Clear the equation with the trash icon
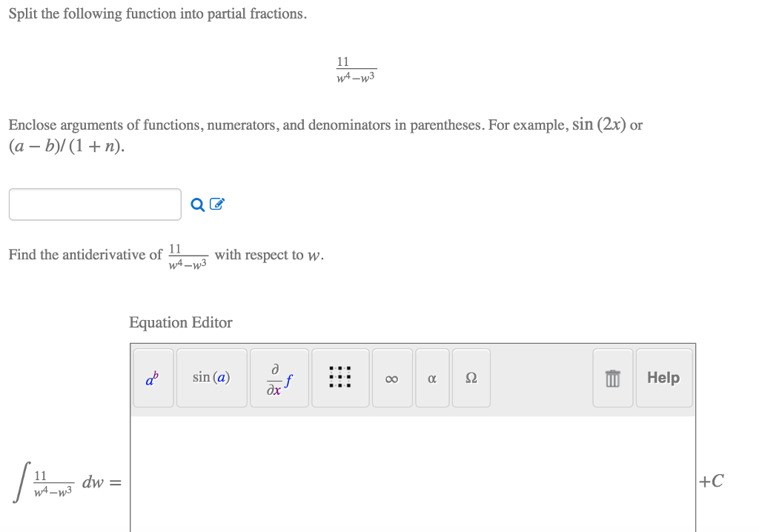 click(x=613, y=378)
